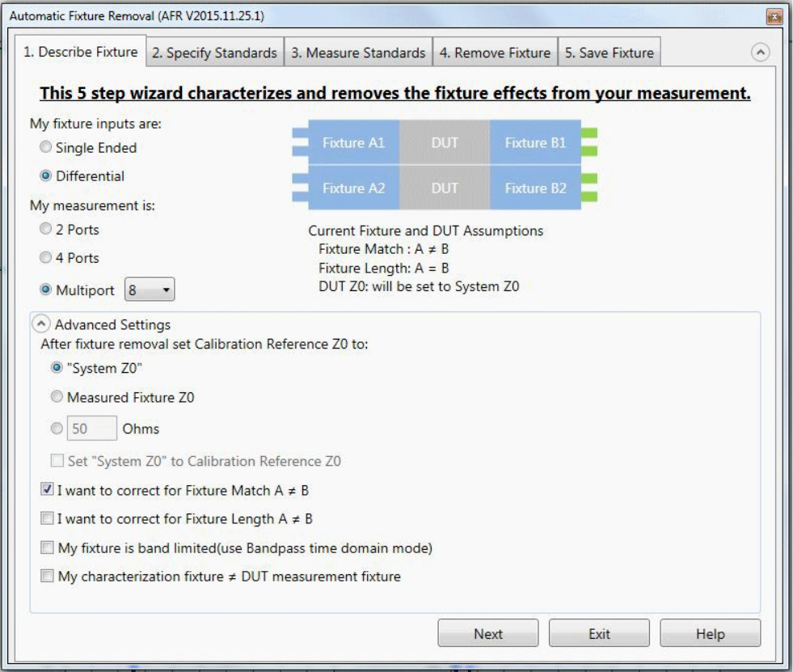The height and width of the screenshot is (672, 793).
Task: Select the custom Ohms value radio button
Action: (57, 429)
